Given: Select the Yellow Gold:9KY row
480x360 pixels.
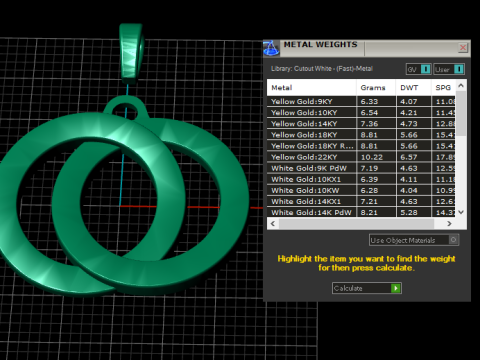Looking at the screenshot, I should [x=361, y=101].
